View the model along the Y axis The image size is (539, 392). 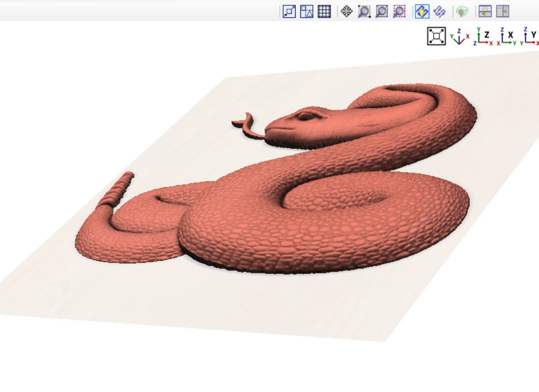coord(528,36)
